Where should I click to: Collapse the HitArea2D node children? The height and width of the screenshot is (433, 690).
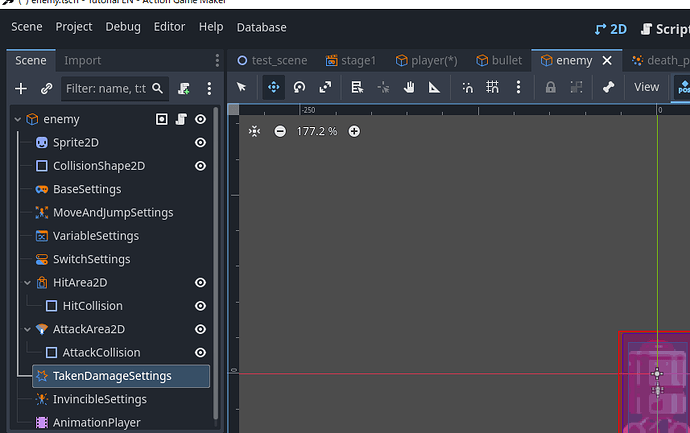coord(28,283)
